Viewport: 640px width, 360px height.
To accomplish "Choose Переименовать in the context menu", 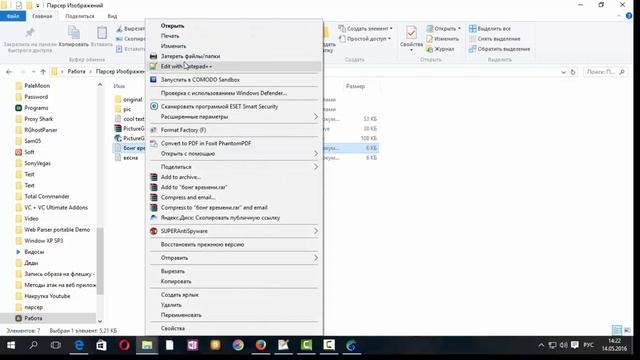I will [x=234, y=315].
